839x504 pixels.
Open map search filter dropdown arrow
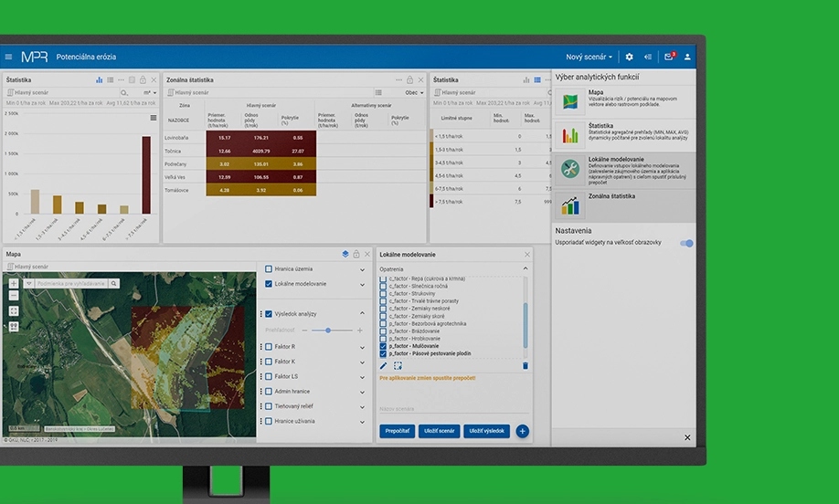pyautogui.click(x=29, y=283)
